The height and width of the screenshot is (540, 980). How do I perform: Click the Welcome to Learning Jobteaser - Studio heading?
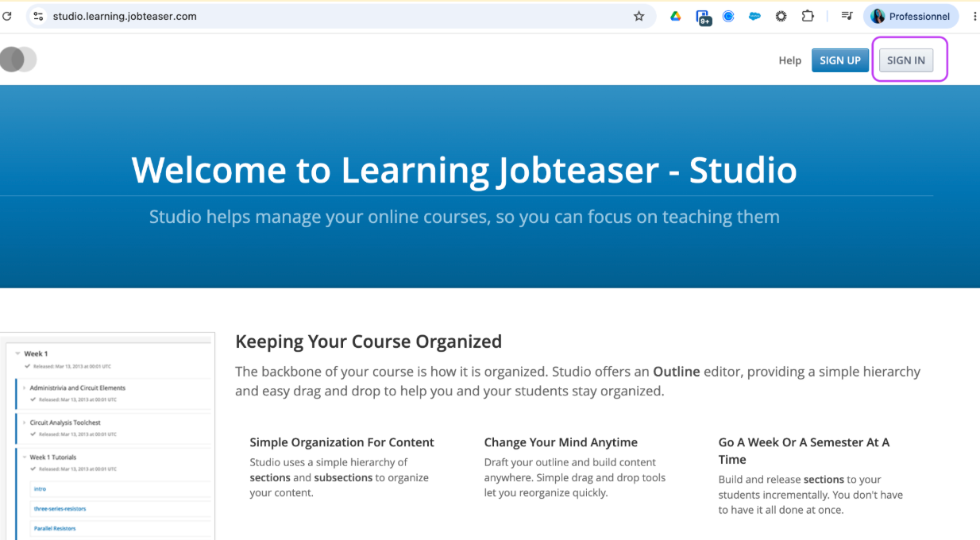click(x=464, y=169)
